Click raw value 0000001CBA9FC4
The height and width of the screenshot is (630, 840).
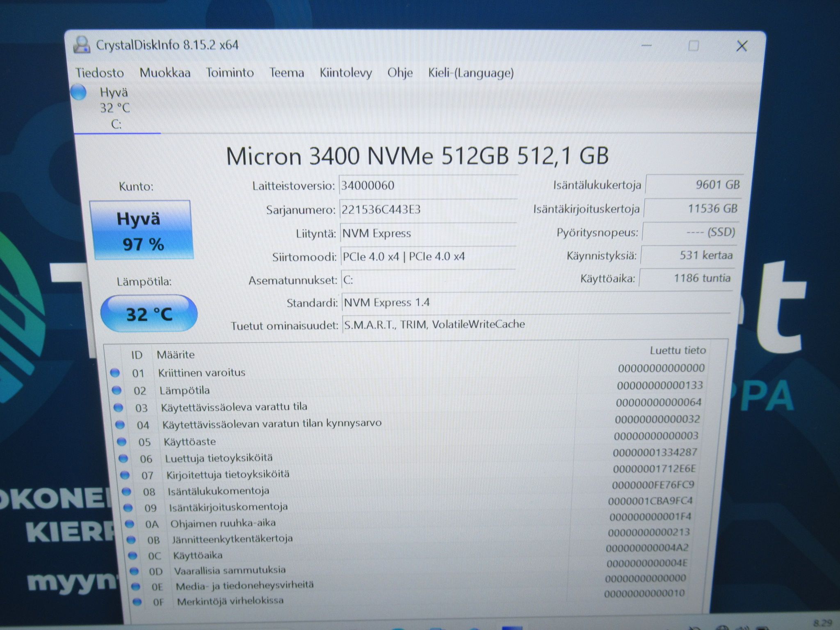[x=650, y=501]
